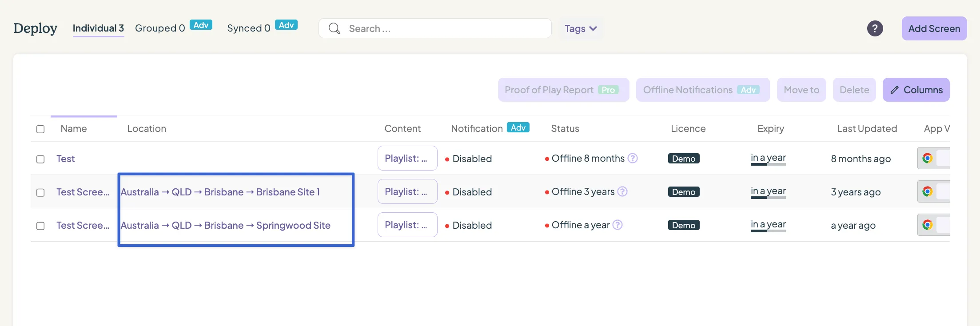Click the Expiry column header
The image size is (980, 326).
point(771,129)
